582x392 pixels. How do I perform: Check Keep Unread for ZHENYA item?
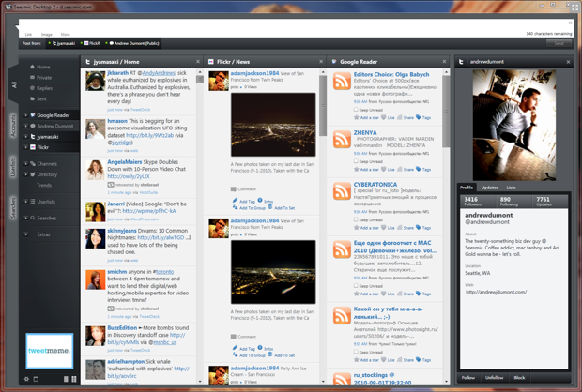click(356, 161)
